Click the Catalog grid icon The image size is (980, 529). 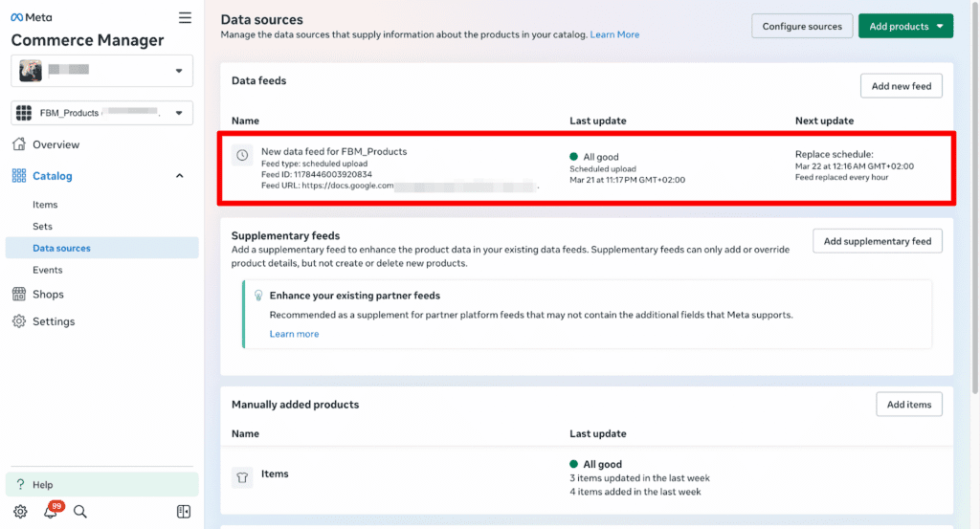(x=19, y=176)
